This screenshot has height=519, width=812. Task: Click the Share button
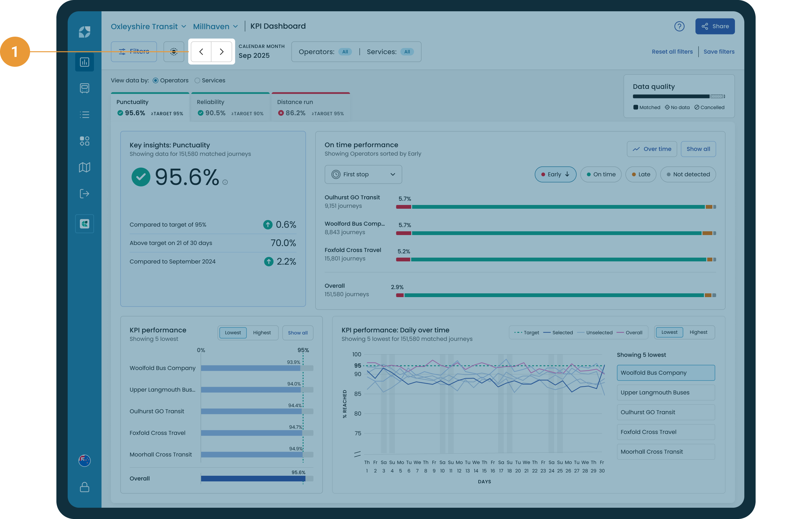715,26
